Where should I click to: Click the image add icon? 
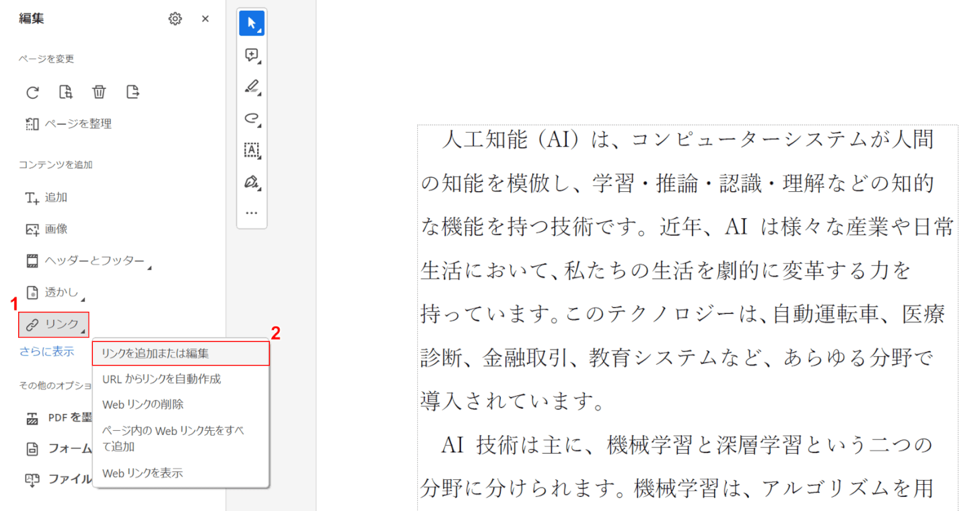(x=32, y=230)
